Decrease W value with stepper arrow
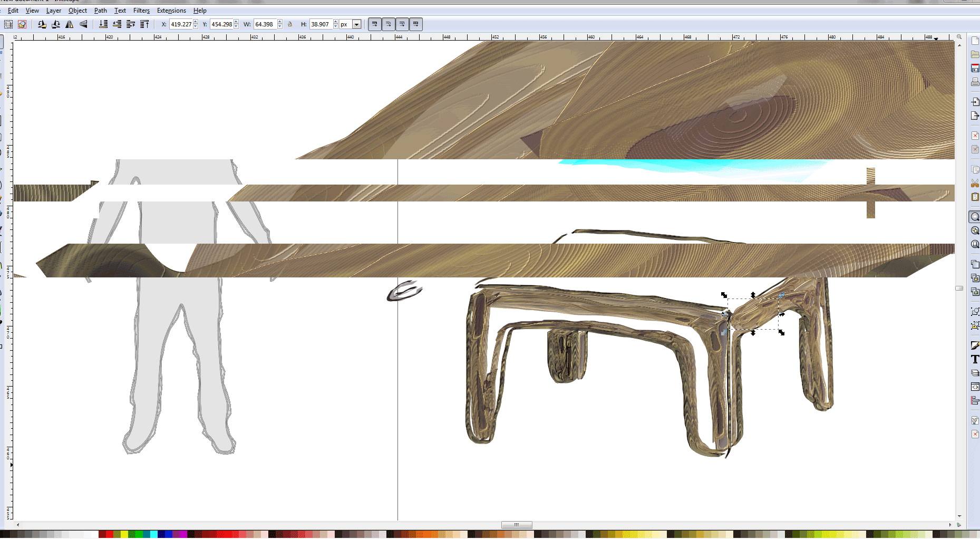The height and width of the screenshot is (539, 980). [280, 27]
